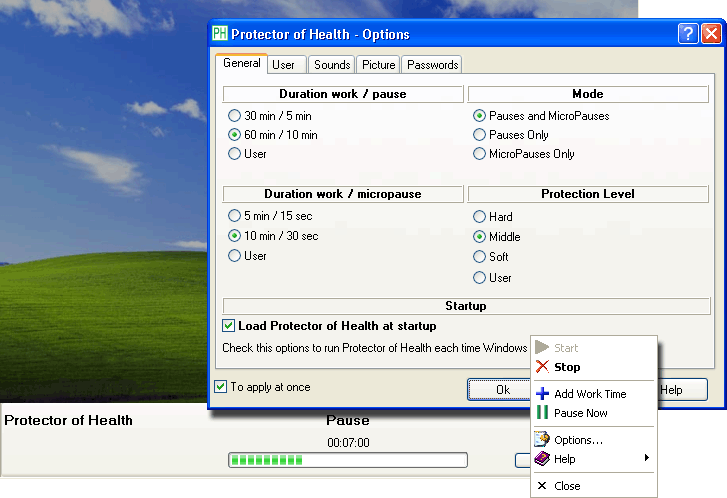Click the Duration work / pause header
Image resolution: width=727 pixels, height=498 pixels.
coord(343,94)
